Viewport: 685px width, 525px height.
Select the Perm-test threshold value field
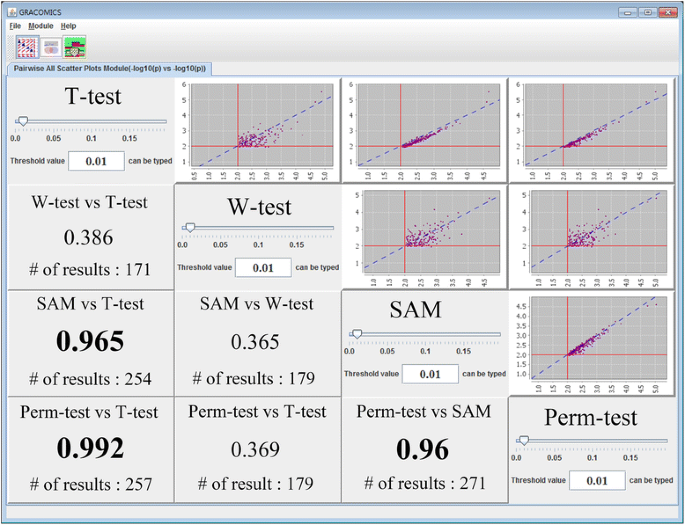click(x=597, y=481)
